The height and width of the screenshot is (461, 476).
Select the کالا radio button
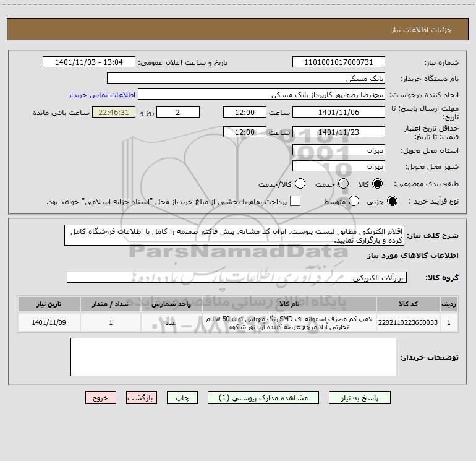377,184
